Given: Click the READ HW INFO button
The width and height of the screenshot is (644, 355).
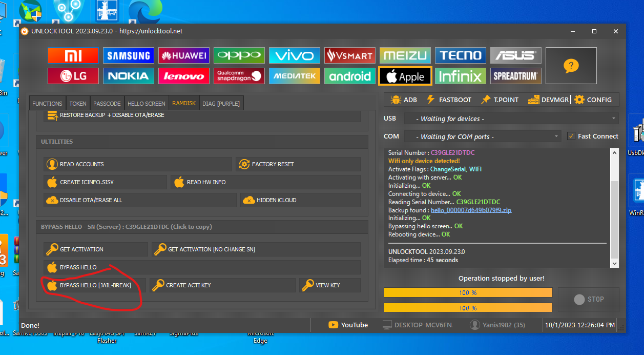Looking at the screenshot, I should [x=265, y=182].
